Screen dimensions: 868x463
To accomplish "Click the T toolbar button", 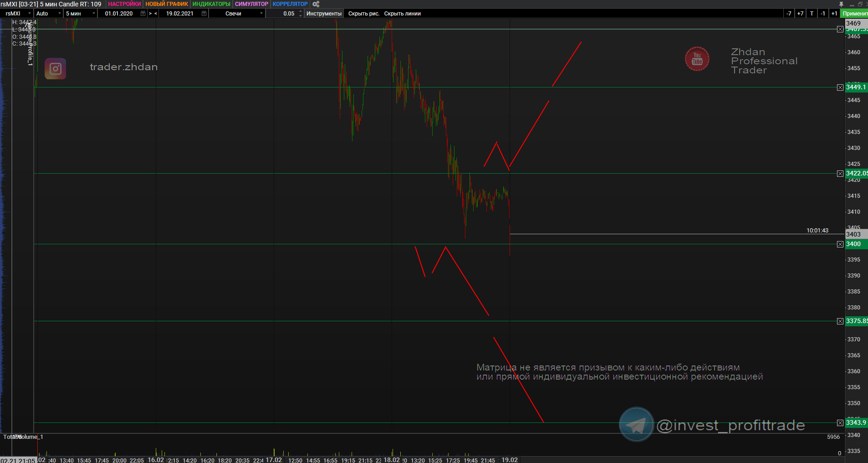I will click(812, 14).
